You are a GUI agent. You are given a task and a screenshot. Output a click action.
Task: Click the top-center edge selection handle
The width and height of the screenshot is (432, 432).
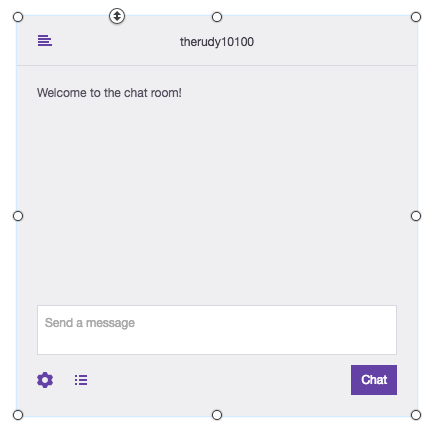click(x=217, y=17)
